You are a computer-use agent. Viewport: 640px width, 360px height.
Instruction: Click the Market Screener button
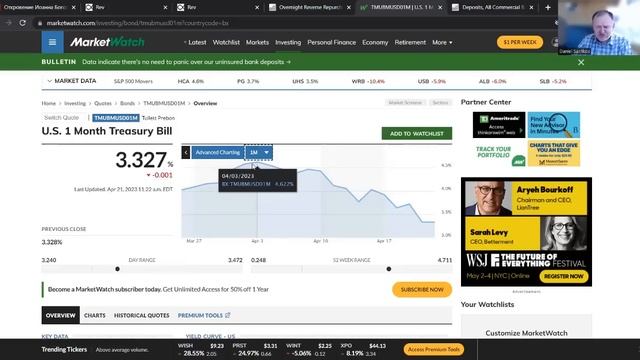click(x=405, y=102)
